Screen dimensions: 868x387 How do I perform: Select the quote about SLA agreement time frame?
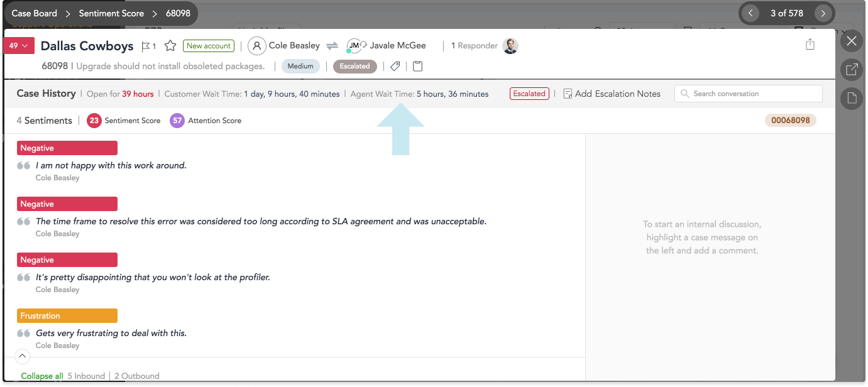261,221
